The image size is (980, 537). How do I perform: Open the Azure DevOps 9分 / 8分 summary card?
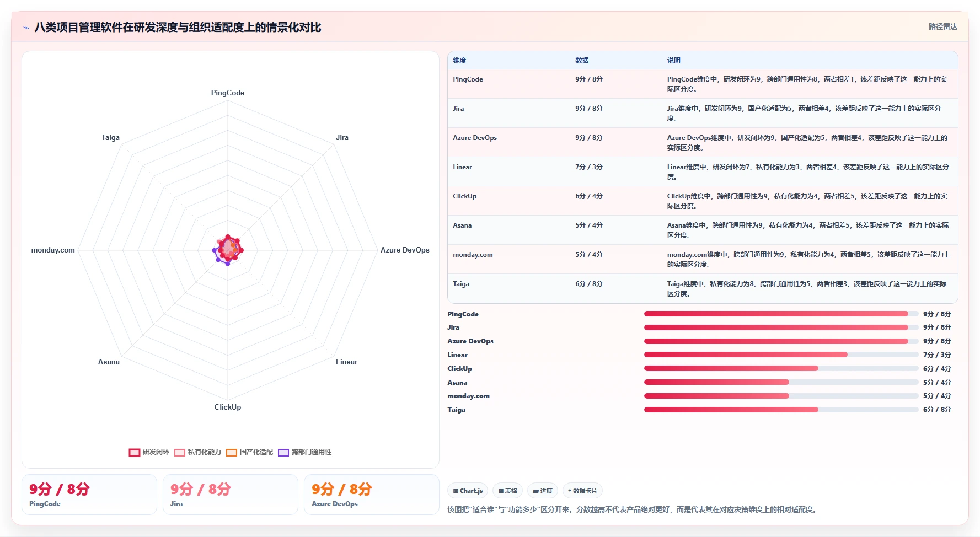(x=372, y=495)
